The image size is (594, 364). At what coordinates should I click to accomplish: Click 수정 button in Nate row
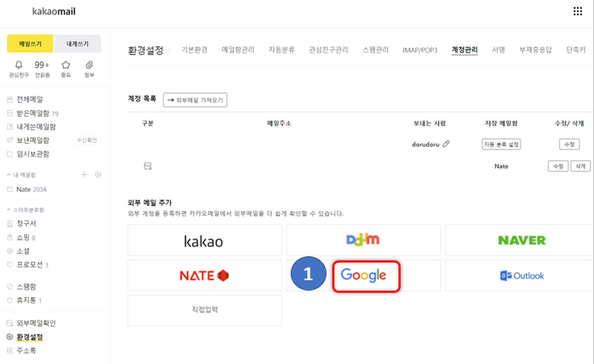[558, 166]
